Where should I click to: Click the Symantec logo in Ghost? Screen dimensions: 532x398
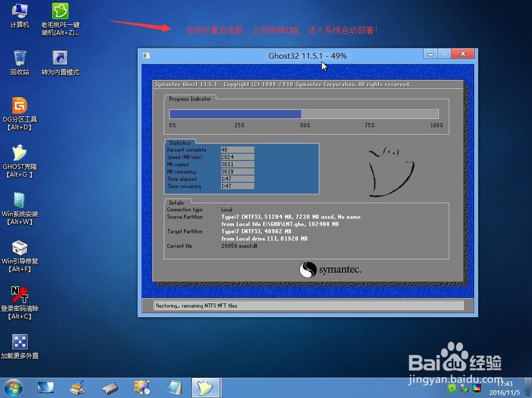coord(331,270)
